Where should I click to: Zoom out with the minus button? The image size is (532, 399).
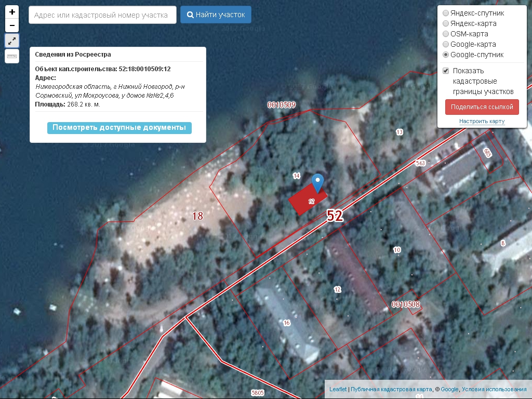[12, 25]
